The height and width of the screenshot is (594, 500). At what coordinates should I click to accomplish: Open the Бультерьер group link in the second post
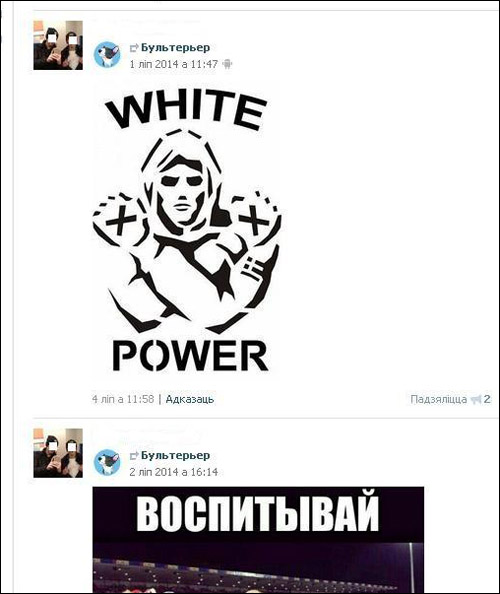[175, 455]
